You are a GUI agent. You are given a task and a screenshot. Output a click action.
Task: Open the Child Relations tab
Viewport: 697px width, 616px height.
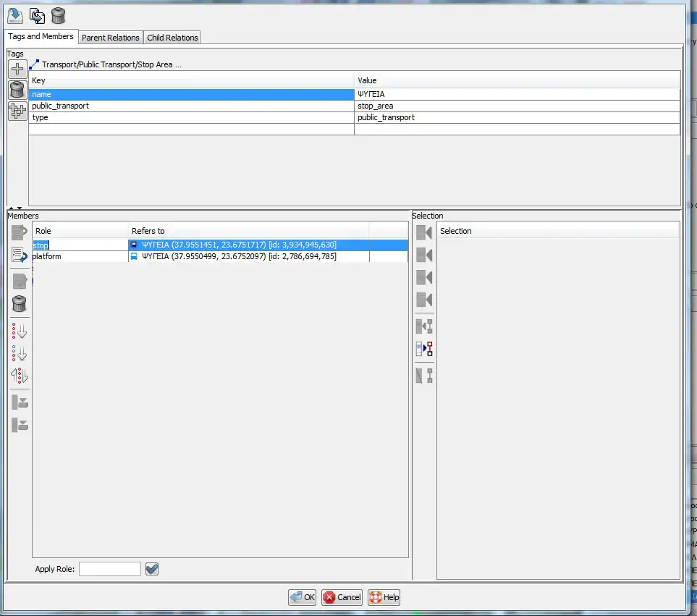click(x=172, y=38)
